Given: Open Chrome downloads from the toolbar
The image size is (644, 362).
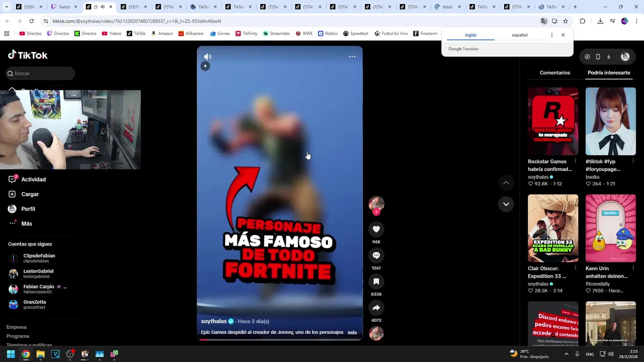Looking at the screenshot, I should pyautogui.click(x=600, y=21).
